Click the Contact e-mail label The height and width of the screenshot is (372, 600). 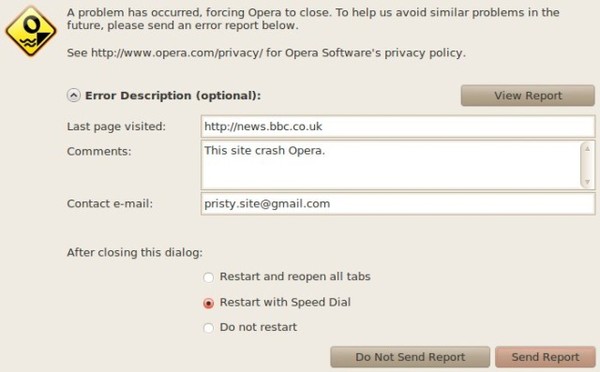coord(110,204)
